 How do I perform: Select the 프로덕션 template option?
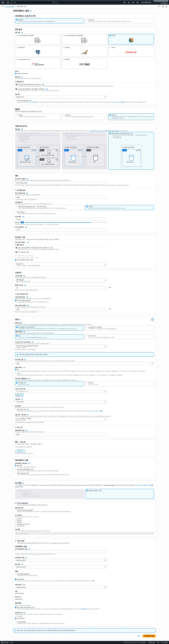[17, 115]
